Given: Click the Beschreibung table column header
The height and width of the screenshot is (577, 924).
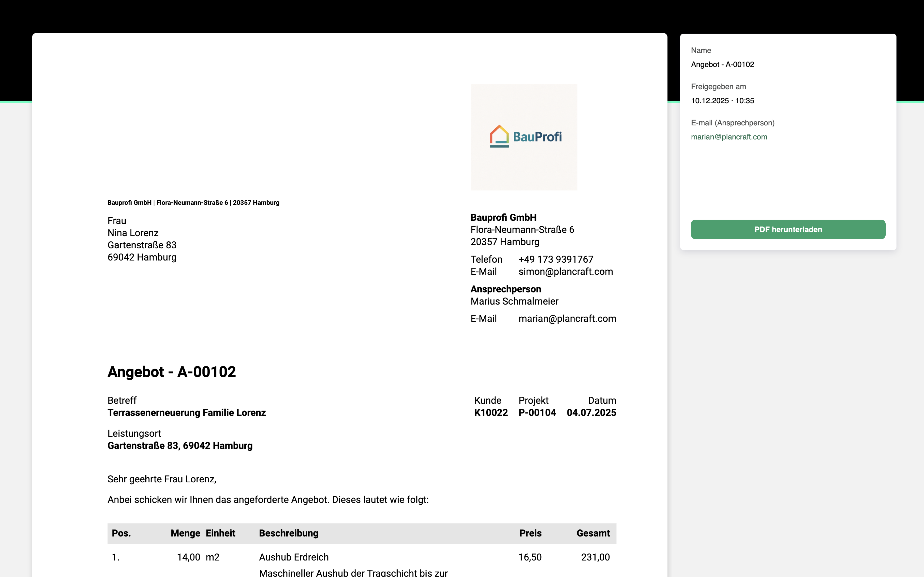Looking at the screenshot, I should tap(288, 533).
